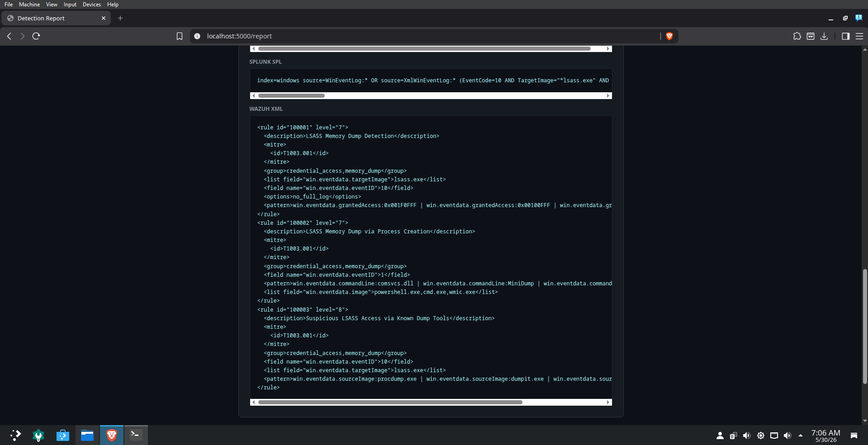Close the Detection Report tab
Screen dimensions: 868x445
click(104, 18)
